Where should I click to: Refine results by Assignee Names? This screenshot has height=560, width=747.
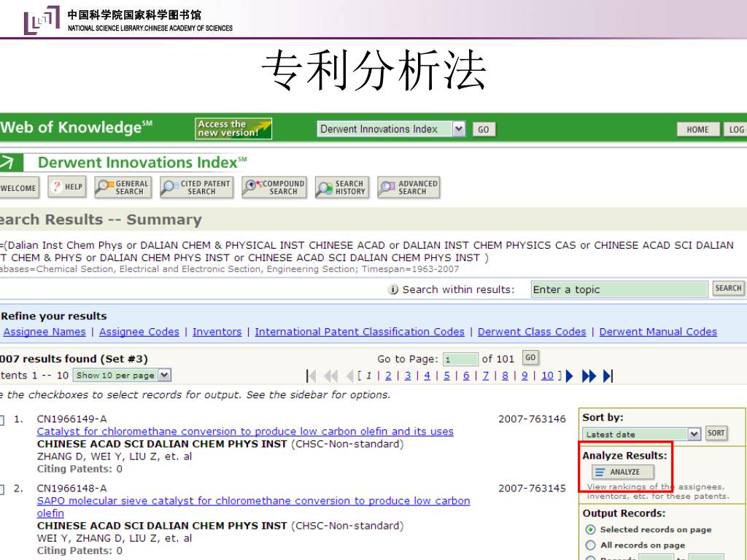coord(44,332)
